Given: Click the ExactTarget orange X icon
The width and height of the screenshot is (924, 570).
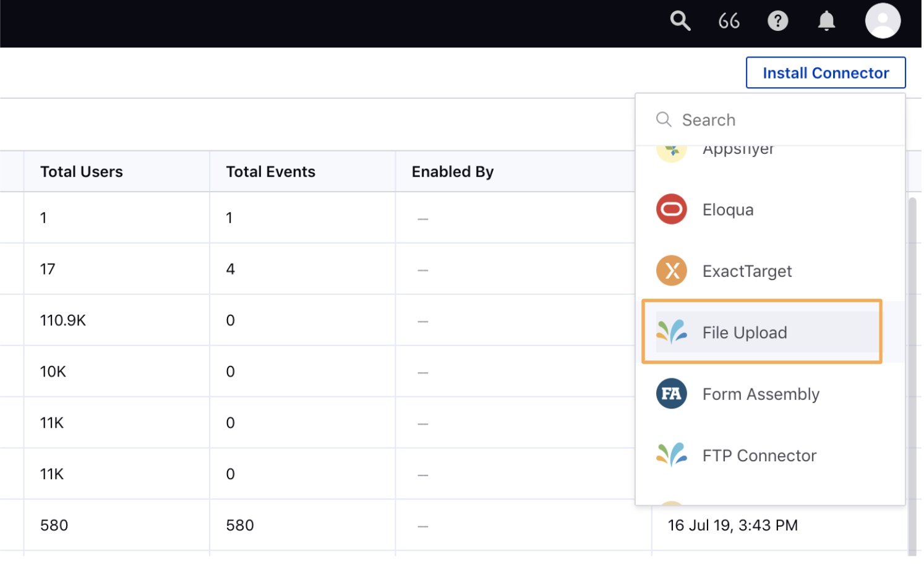Looking at the screenshot, I should pyautogui.click(x=672, y=271).
